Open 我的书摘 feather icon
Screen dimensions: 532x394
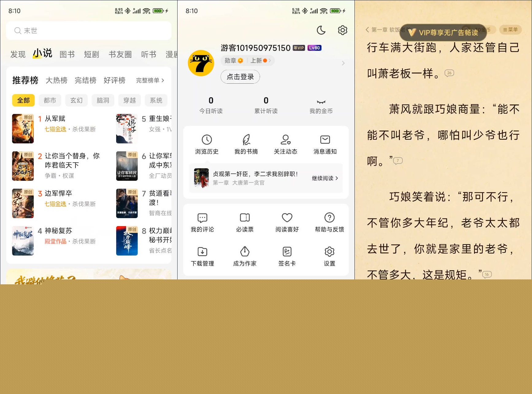coord(246,140)
